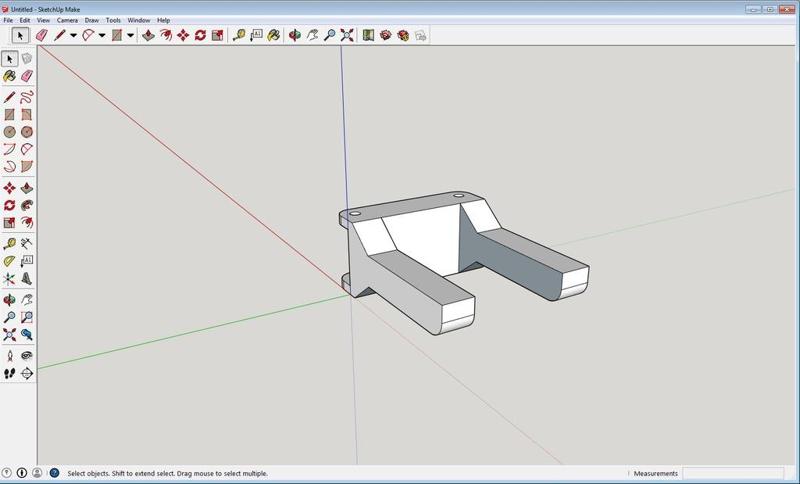The width and height of the screenshot is (800, 484).
Task: Click the help question mark in status bar
Action: pos(53,473)
